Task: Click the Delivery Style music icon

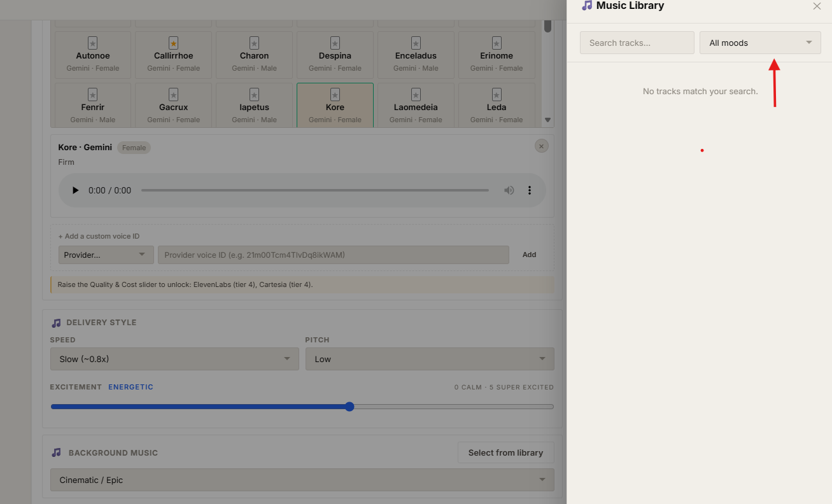Action: click(56, 323)
